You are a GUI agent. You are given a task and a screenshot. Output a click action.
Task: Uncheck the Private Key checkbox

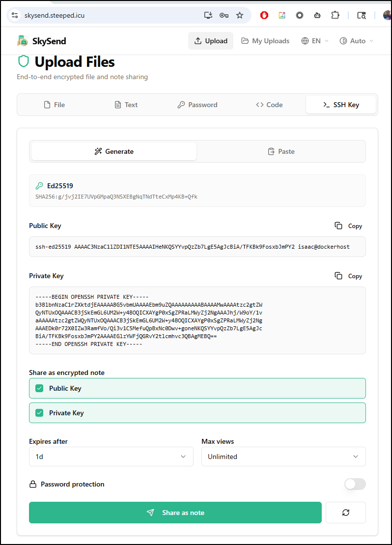tap(40, 413)
